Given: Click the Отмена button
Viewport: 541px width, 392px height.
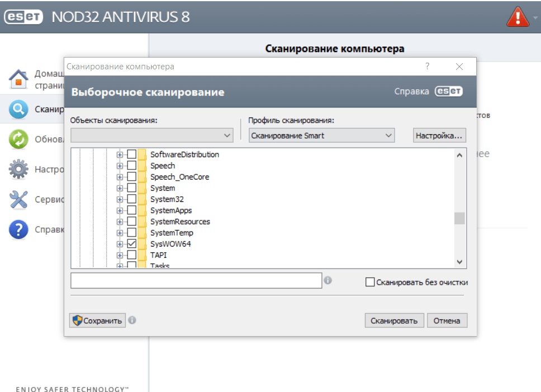Looking at the screenshot, I should tap(447, 320).
